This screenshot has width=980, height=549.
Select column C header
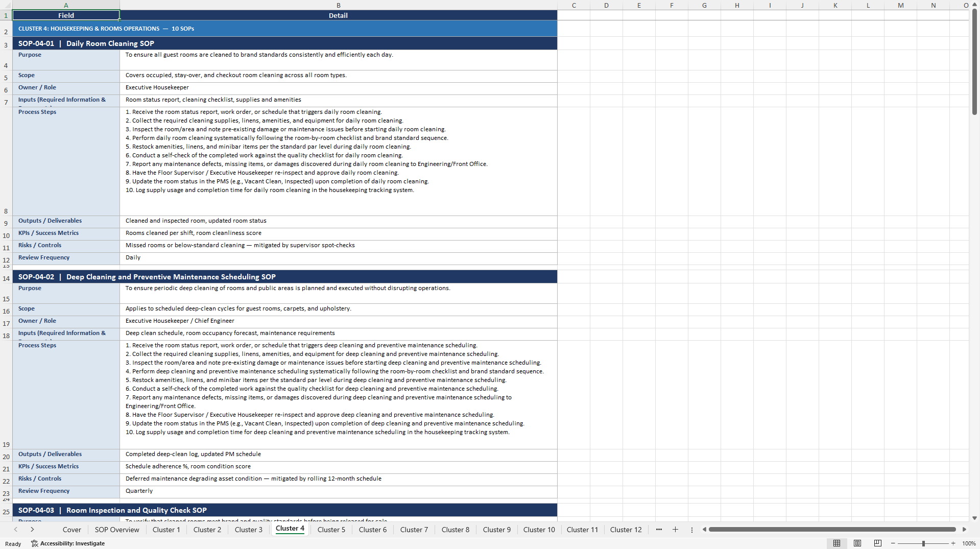point(573,5)
